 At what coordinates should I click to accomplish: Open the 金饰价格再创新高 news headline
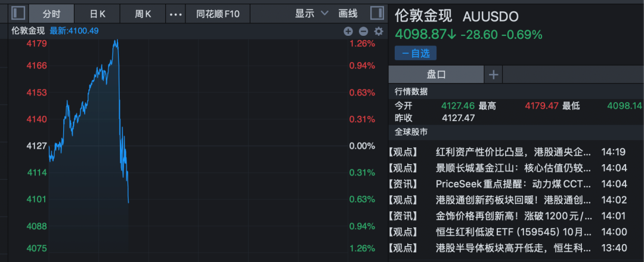(x=513, y=215)
